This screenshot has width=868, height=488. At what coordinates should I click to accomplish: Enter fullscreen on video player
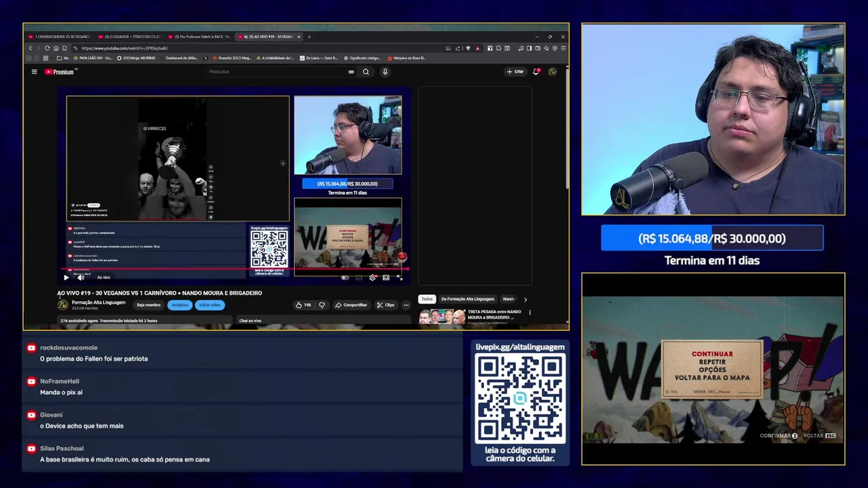399,277
